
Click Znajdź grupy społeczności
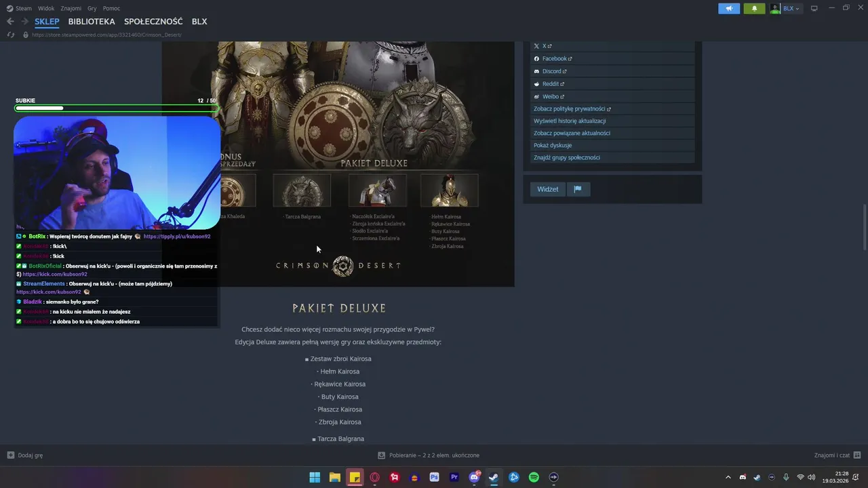pos(613,157)
